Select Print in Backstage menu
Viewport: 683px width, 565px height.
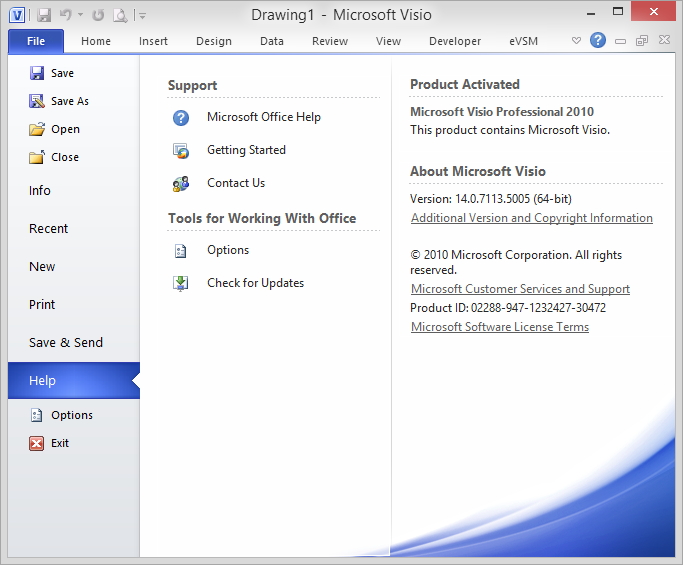tap(42, 304)
